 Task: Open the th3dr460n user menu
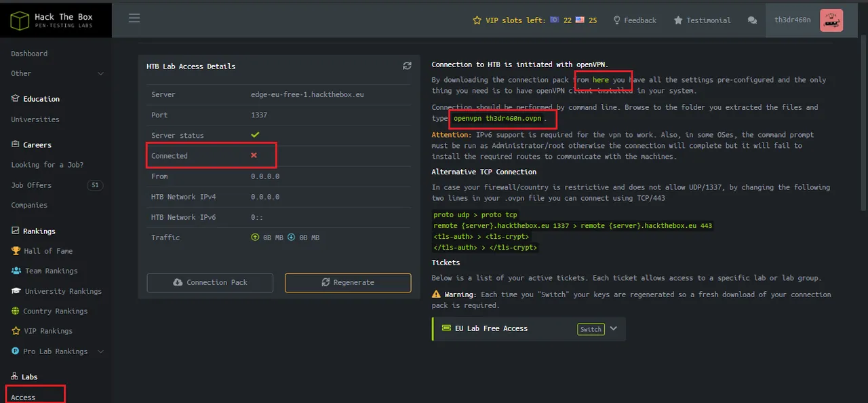pos(793,20)
